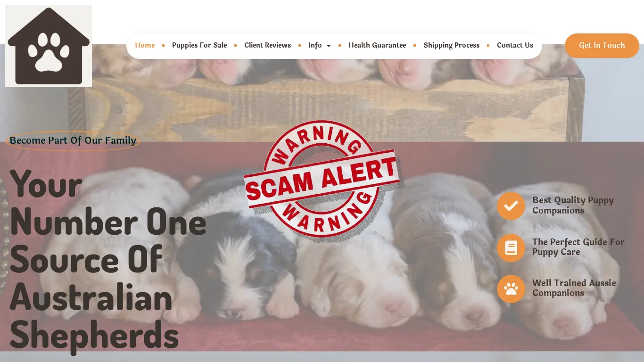View Client Reviews page

tap(267, 45)
